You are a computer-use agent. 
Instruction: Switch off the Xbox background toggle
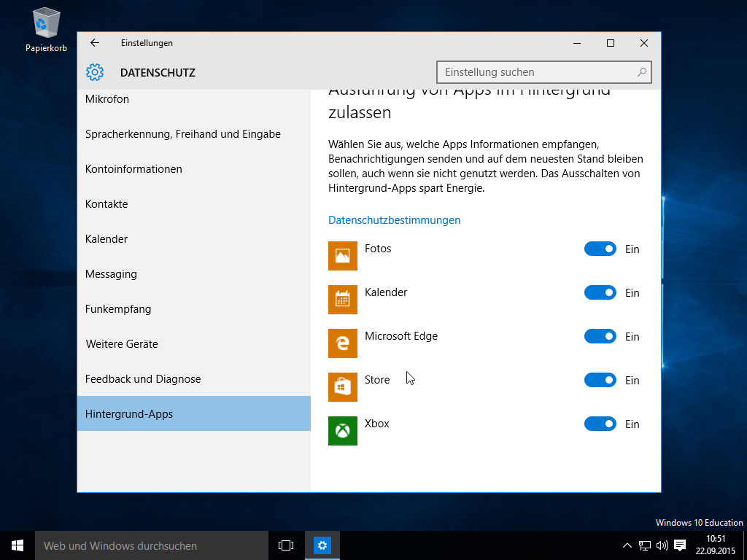tap(600, 424)
